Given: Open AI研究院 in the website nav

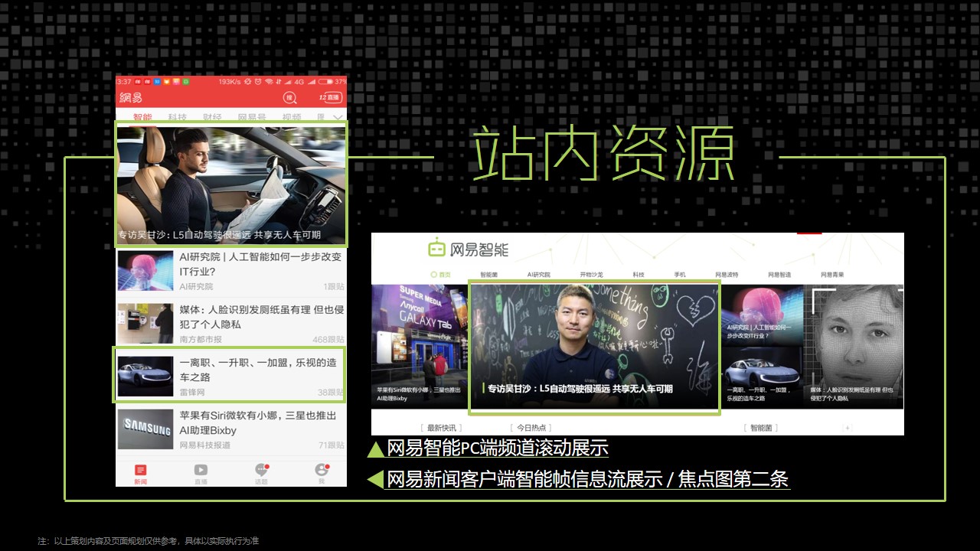Looking at the screenshot, I should tap(539, 274).
